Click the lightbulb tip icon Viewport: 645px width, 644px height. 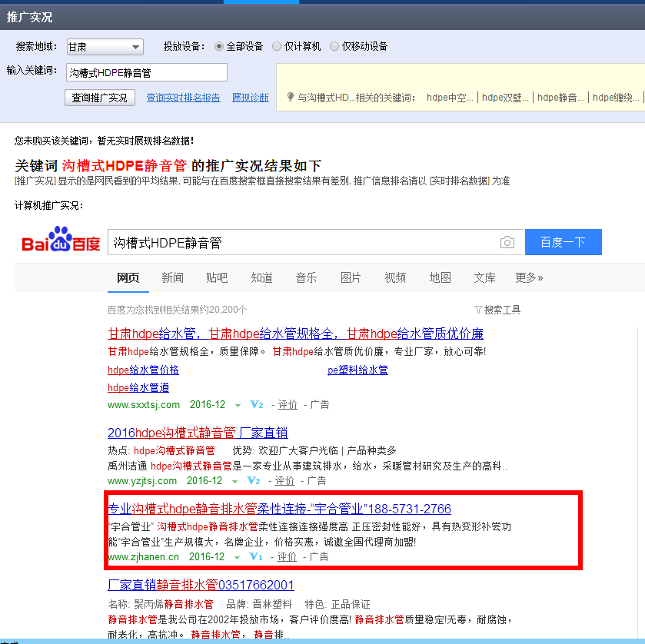click(x=291, y=97)
